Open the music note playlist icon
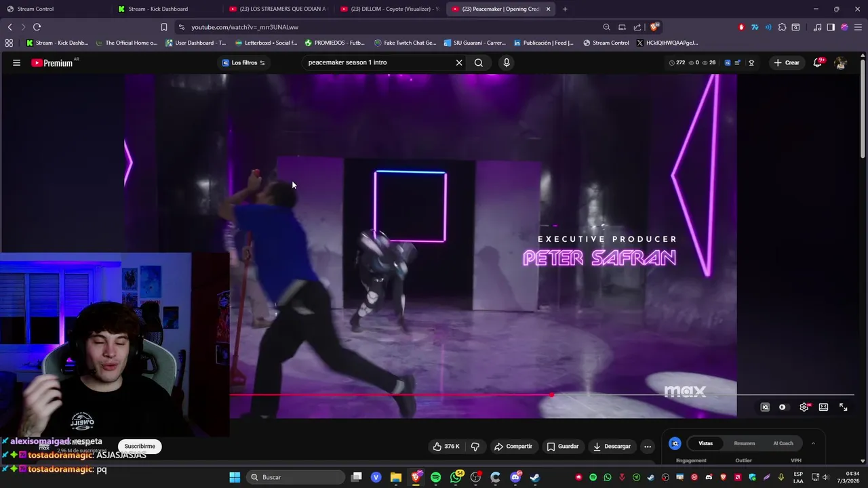Viewport: 868px width, 488px height. click(817, 27)
